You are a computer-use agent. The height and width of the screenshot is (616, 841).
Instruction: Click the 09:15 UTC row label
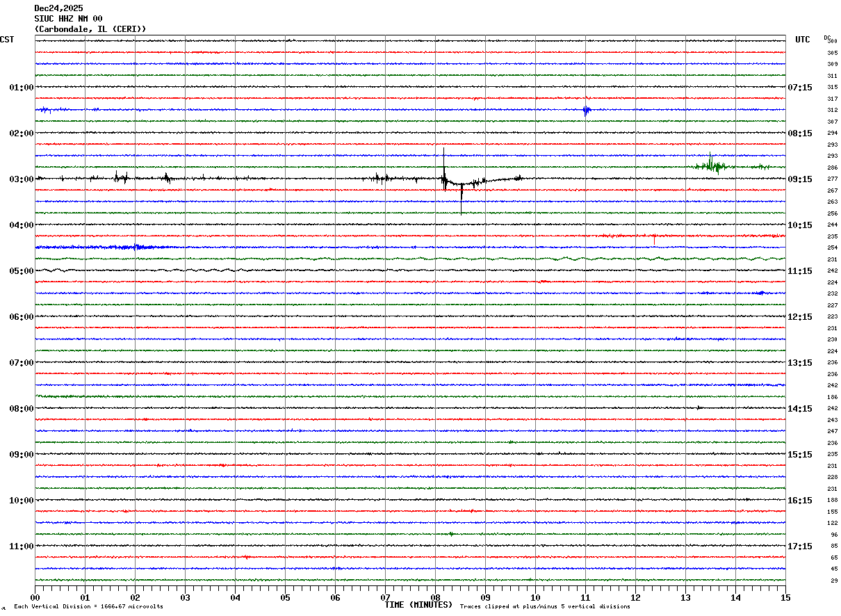(800, 179)
